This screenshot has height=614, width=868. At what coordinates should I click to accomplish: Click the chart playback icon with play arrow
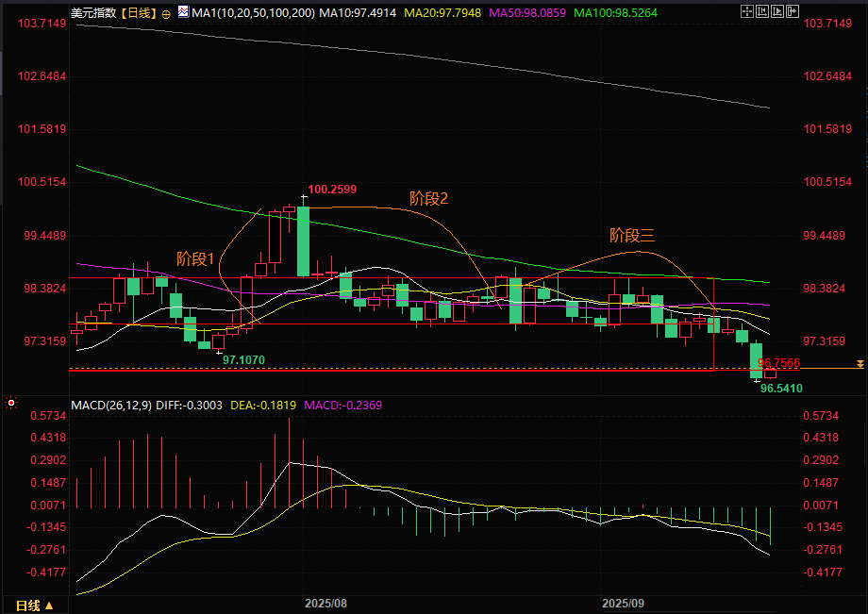pos(777,11)
